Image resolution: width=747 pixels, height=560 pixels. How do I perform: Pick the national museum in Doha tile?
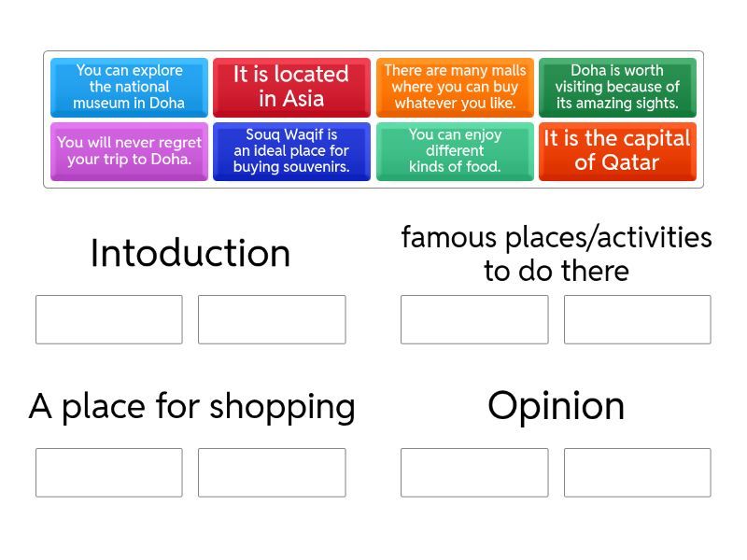click(x=129, y=87)
